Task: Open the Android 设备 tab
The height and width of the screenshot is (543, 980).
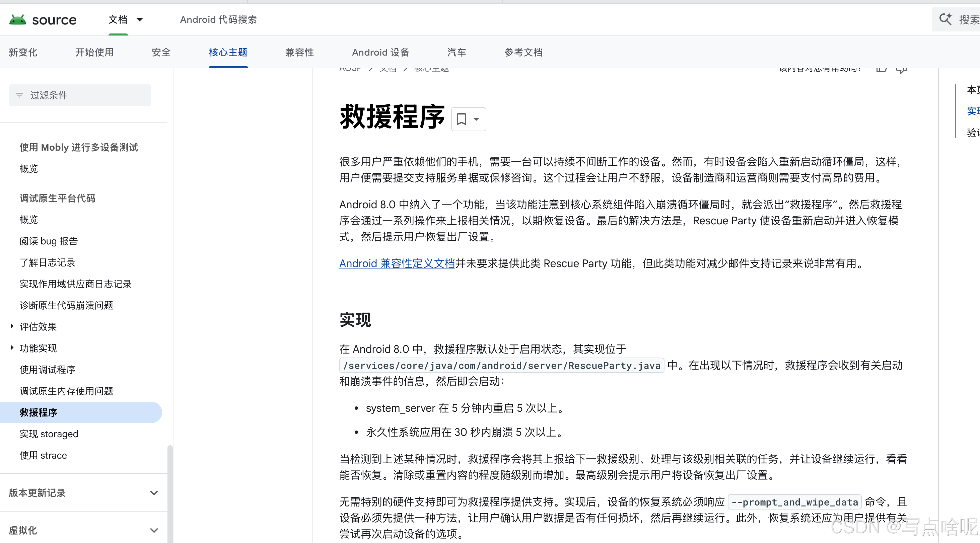Action: click(380, 53)
